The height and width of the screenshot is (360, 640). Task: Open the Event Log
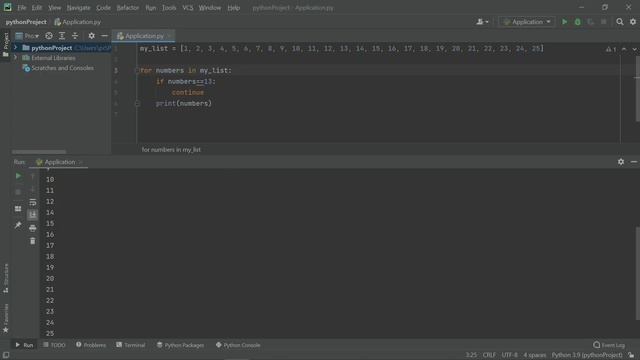tap(609, 345)
